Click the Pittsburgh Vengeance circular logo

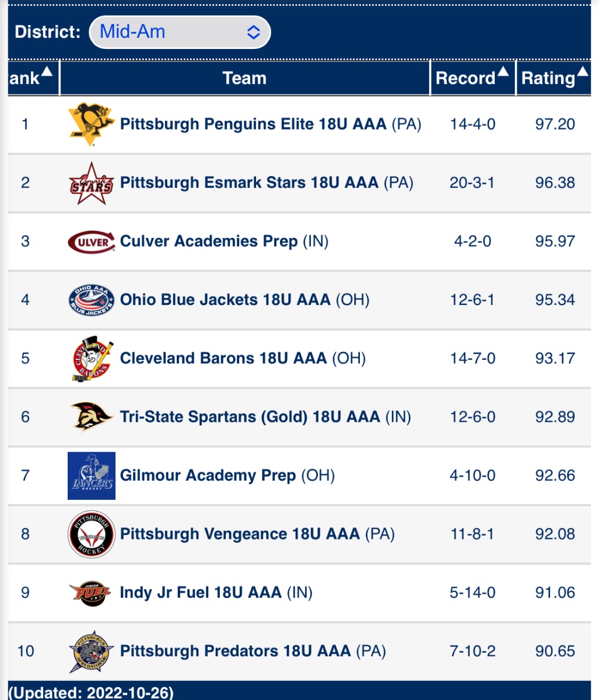tap(91, 534)
